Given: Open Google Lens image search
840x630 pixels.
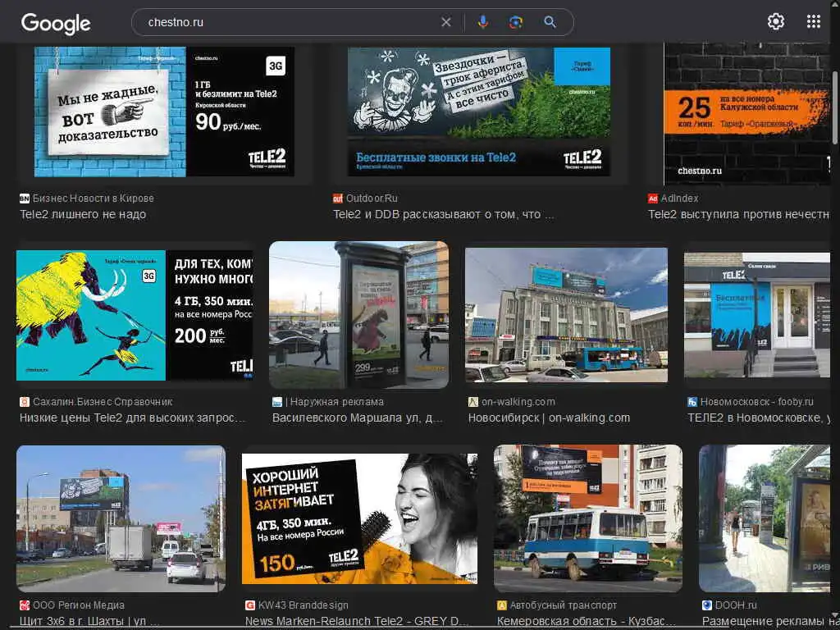Looking at the screenshot, I should pyautogui.click(x=515, y=22).
